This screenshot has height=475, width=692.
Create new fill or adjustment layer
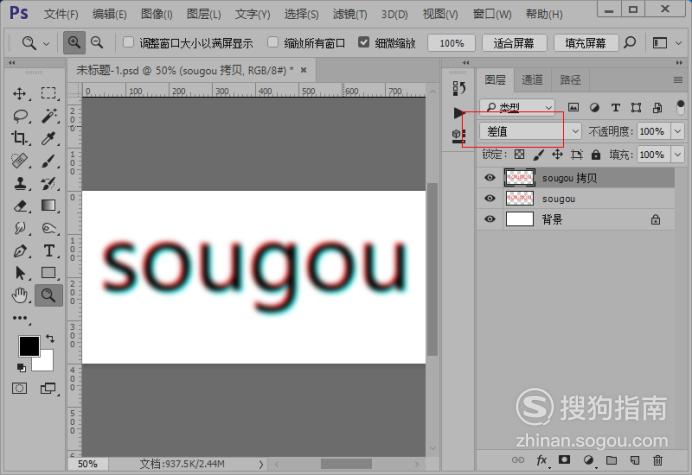(x=588, y=460)
